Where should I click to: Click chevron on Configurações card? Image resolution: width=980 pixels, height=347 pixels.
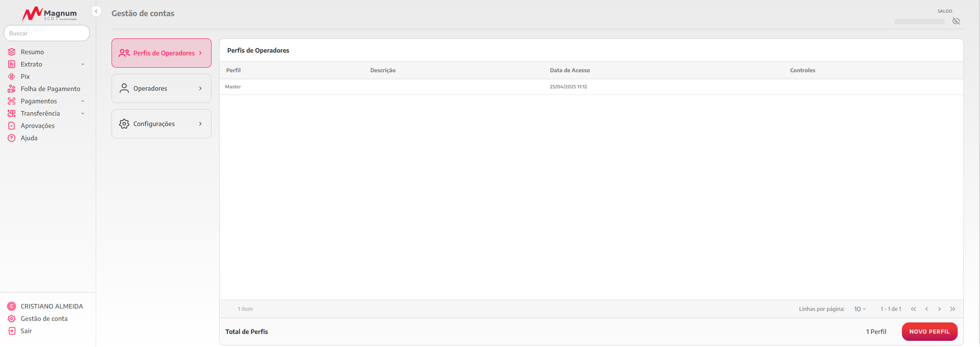pyautogui.click(x=200, y=124)
